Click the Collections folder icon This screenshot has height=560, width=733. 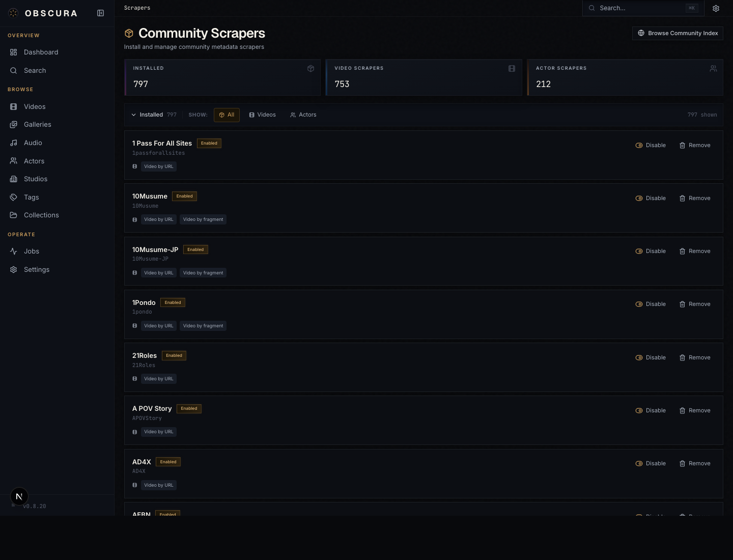(x=14, y=215)
